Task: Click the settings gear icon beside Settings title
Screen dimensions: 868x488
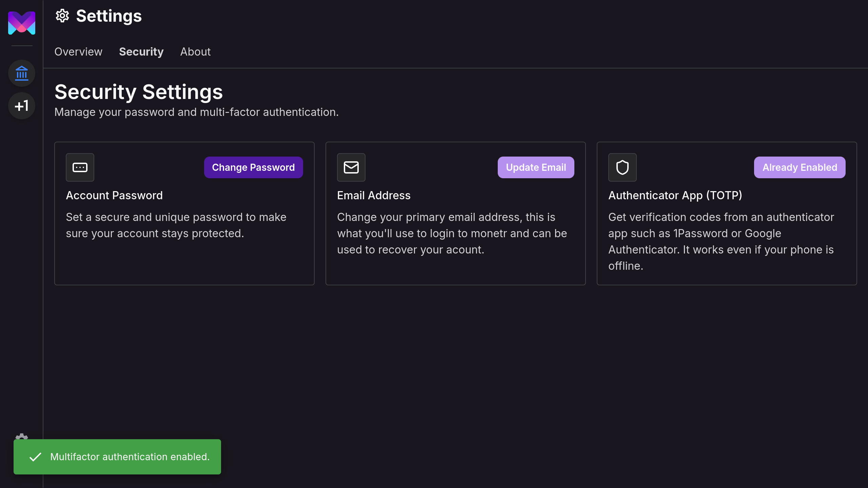Action: point(62,16)
